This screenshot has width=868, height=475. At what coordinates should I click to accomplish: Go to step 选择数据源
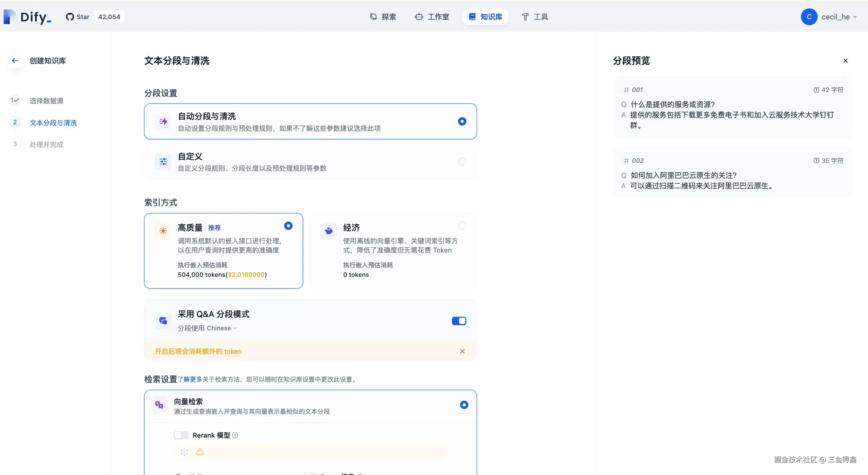tap(47, 101)
